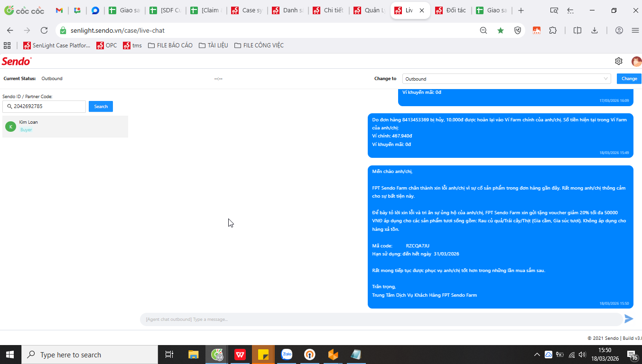Click the zoom-out magnifier in the address bar
This screenshot has width=642, height=364.
[x=483, y=30]
